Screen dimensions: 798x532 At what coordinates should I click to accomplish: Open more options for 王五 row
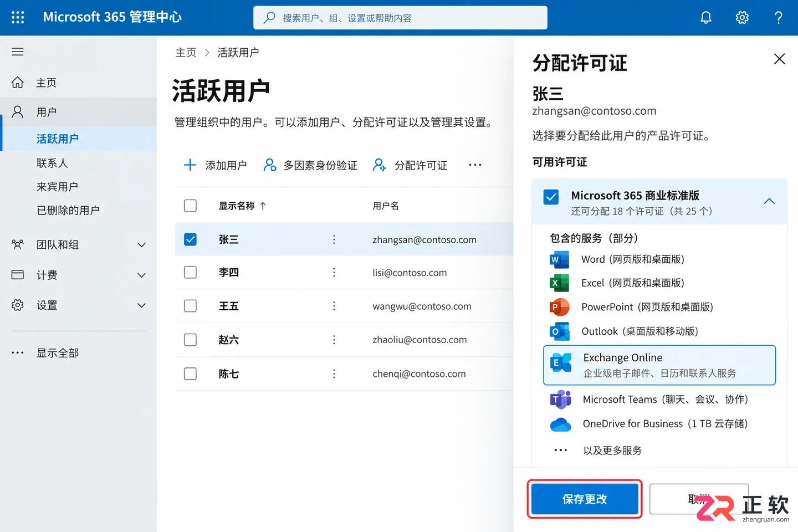334,306
